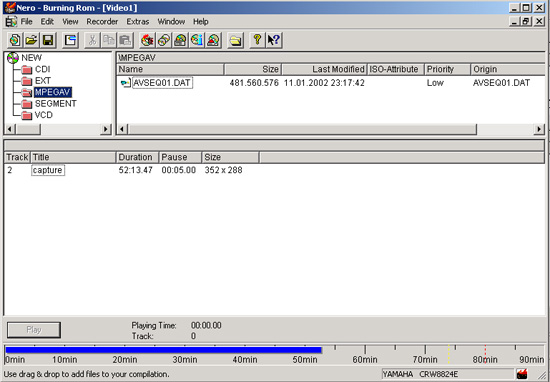Image resolution: width=550 pixels, height=382 pixels.
Task: Click track duration 52:13.47
Action: coord(135,170)
